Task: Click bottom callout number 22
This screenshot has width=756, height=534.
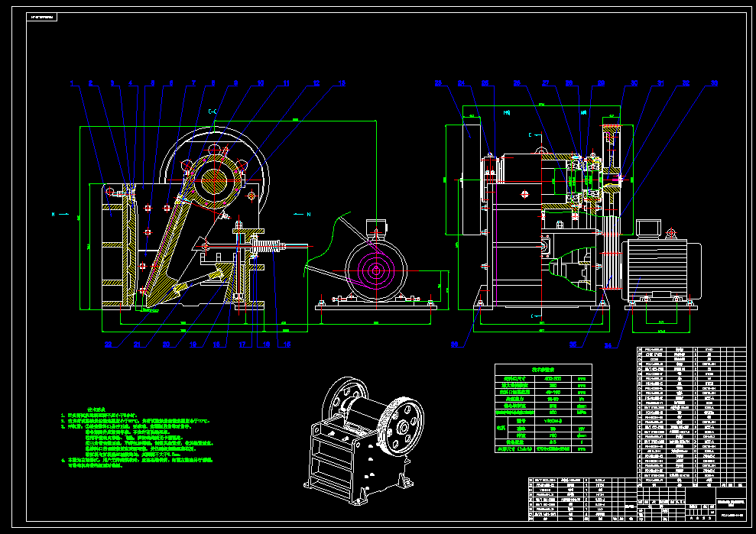Action: 108,345
